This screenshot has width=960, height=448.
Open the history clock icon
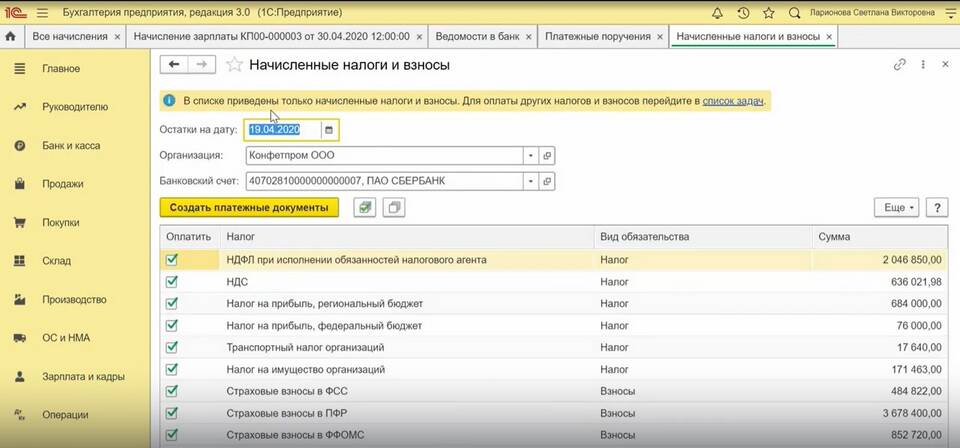click(743, 13)
